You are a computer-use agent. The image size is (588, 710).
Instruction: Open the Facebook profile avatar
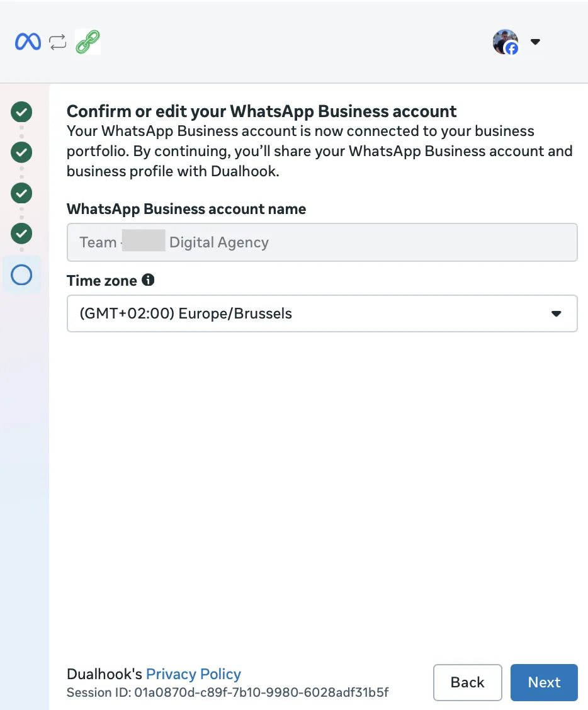point(505,42)
